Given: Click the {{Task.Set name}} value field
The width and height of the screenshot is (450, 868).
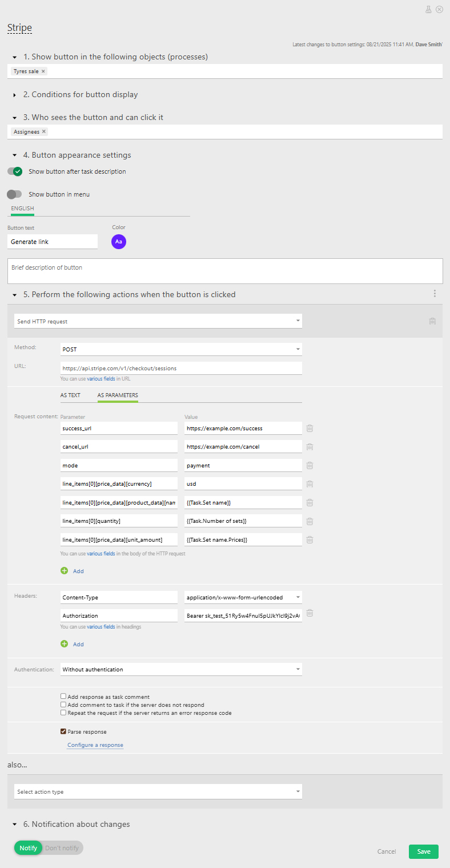Looking at the screenshot, I should tap(243, 502).
